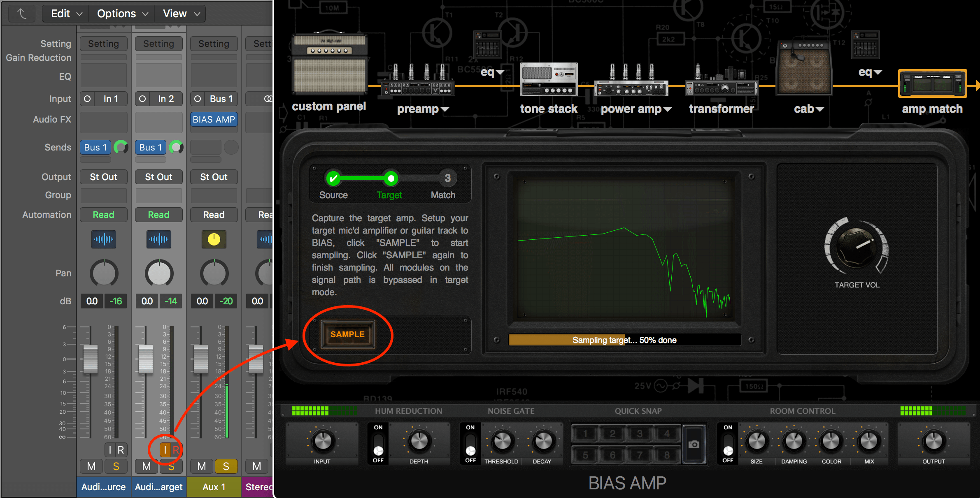Select the amp match module icon

tap(932, 83)
